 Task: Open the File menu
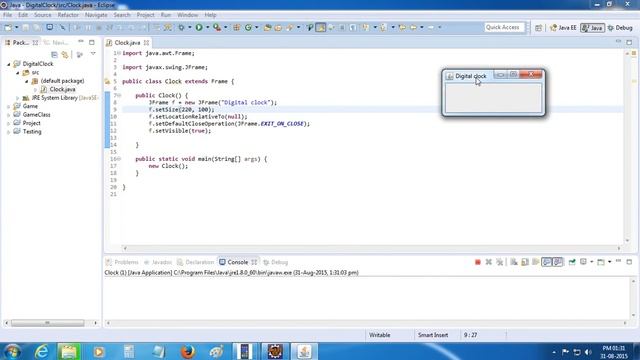(x=7, y=15)
